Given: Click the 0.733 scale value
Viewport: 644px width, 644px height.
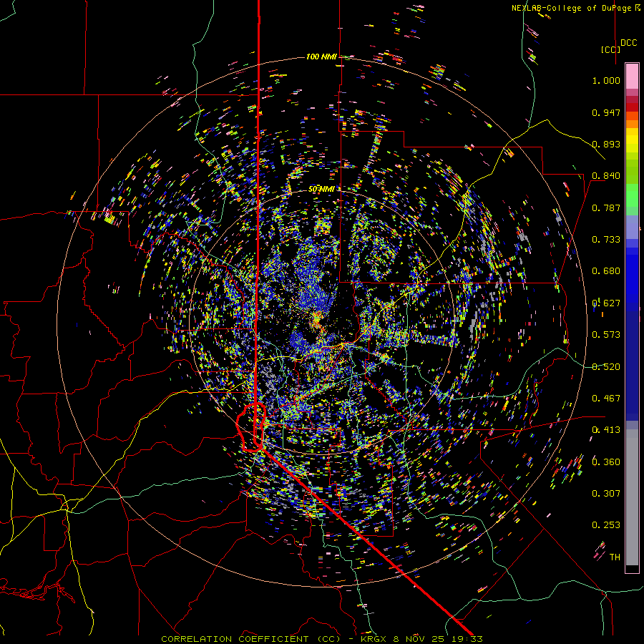Looking at the screenshot, I should point(606,240).
